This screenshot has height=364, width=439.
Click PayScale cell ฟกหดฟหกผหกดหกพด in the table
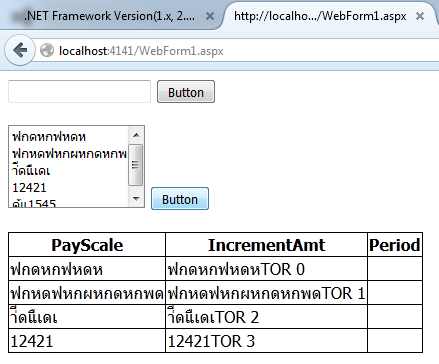click(x=87, y=293)
